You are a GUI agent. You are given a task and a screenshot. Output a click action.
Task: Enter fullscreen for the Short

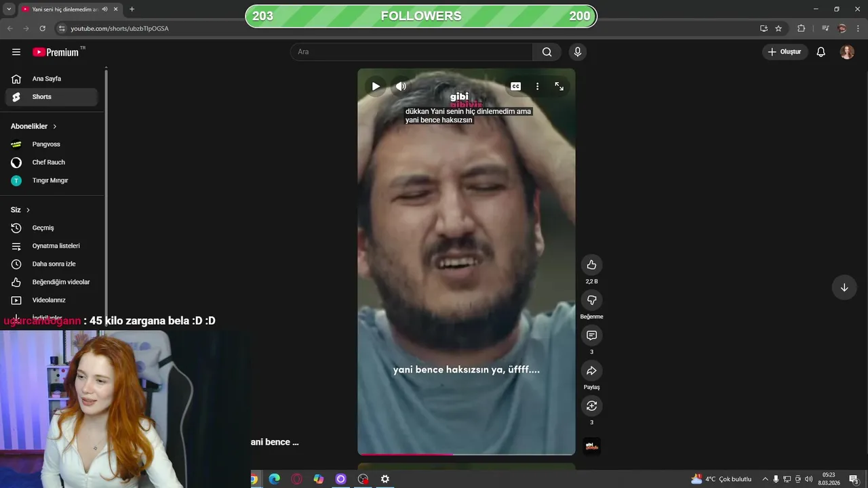(x=559, y=86)
